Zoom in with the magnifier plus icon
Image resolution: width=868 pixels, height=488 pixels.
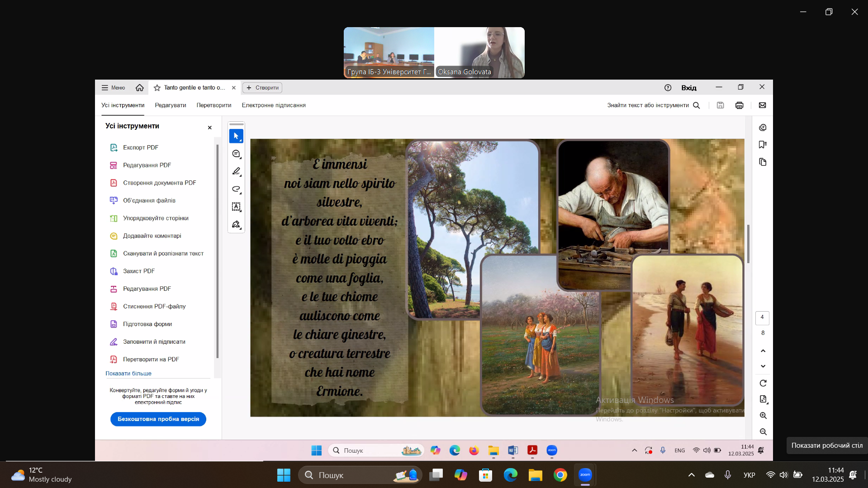click(x=763, y=416)
